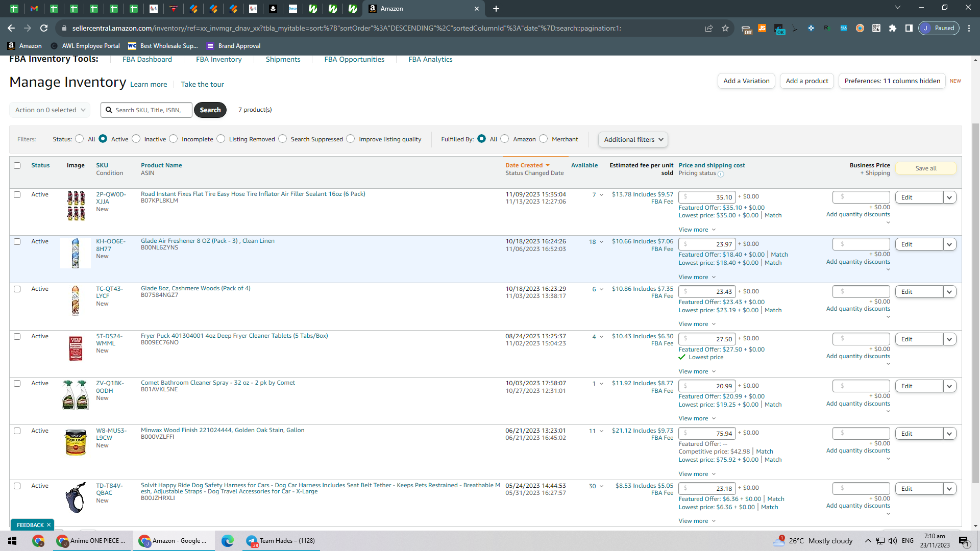Close the FEEDBACK tab with the X
The width and height of the screenshot is (980, 551).
coord(49,525)
